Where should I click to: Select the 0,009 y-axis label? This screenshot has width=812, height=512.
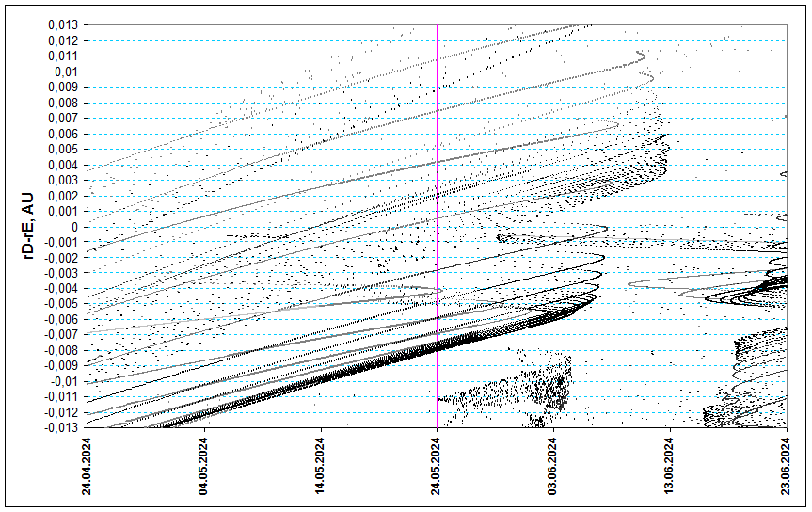click(x=64, y=88)
